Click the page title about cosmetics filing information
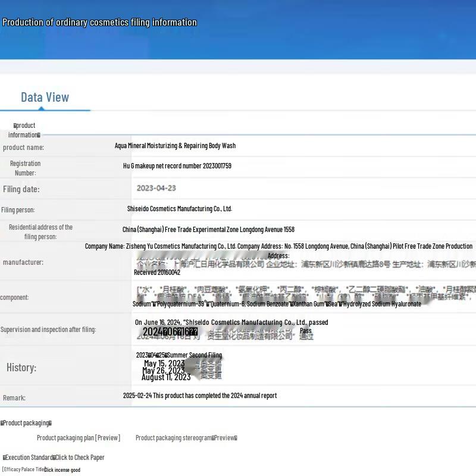Viewport: 476px width, 476px height. [x=99, y=23]
